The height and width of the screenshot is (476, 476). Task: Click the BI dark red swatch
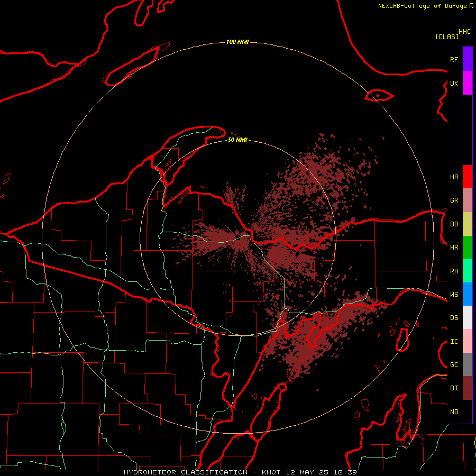(467, 388)
